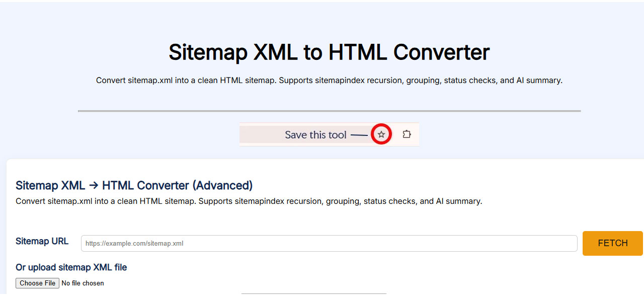This screenshot has height=296, width=644.
Task: Click the arrow symbol in the Advanced heading
Action: click(93, 186)
